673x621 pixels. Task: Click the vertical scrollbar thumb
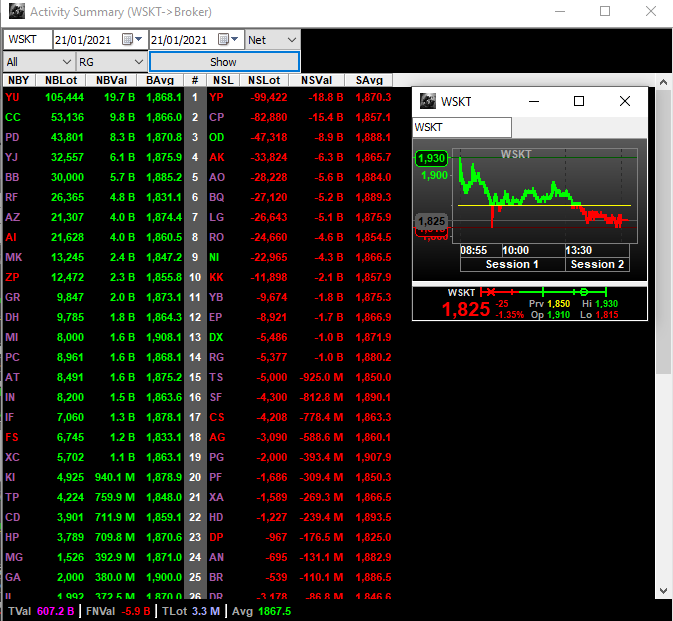(x=663, y=232)
